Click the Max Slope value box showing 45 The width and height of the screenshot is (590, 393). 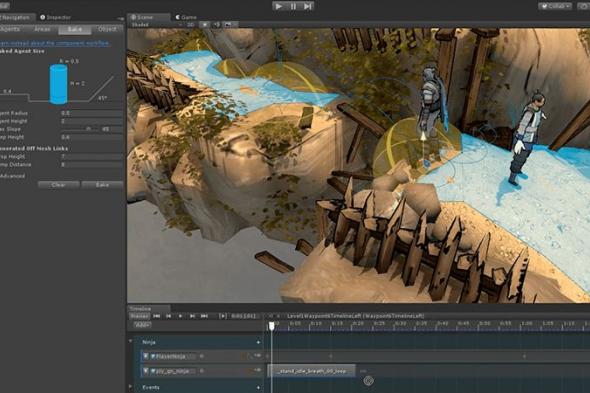(x=111, y=129)
